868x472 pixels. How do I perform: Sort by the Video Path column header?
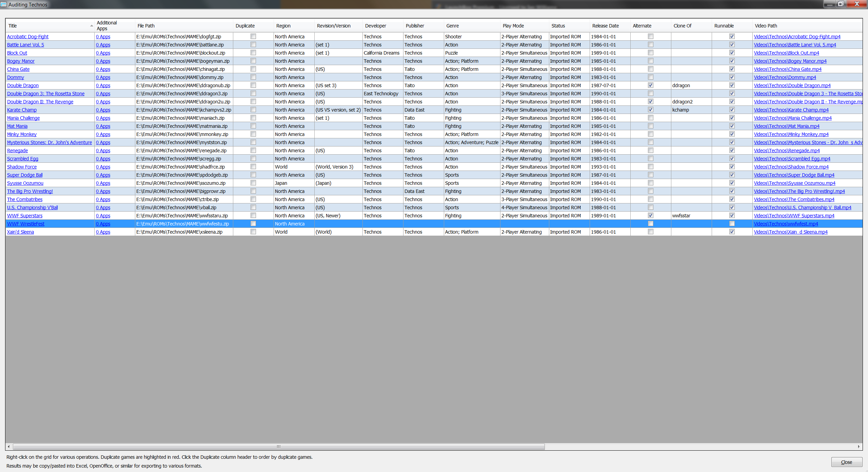click(807, 26)
